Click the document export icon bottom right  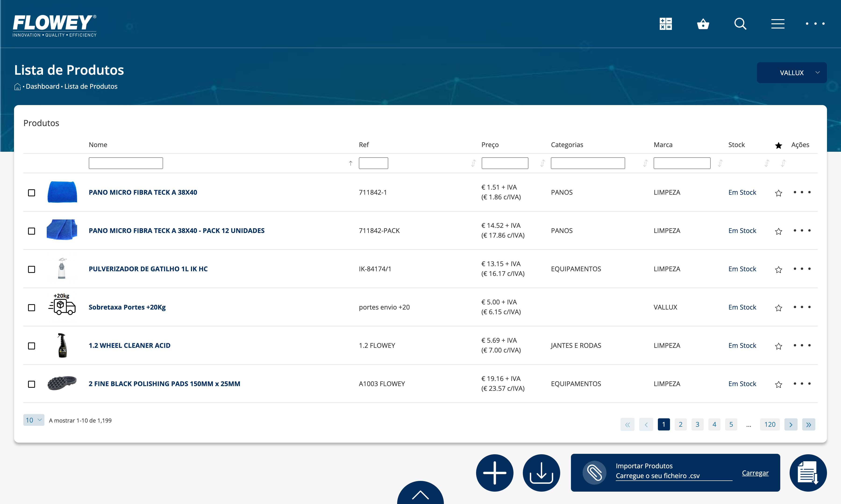point(808,472)
